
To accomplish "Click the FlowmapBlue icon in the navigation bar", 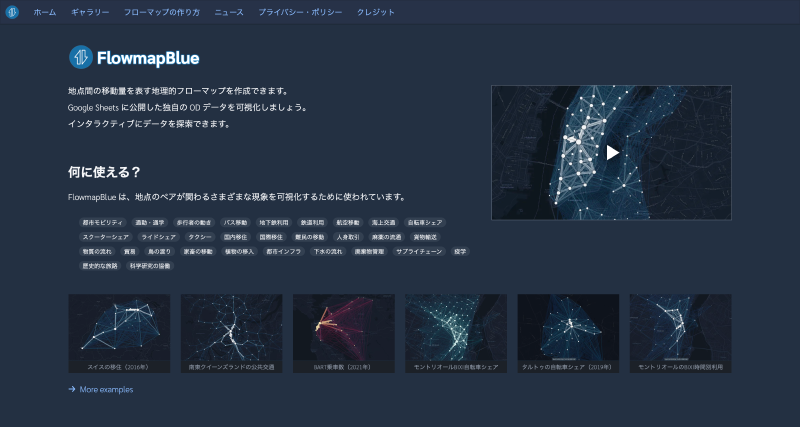I will (x=12, y=12).
